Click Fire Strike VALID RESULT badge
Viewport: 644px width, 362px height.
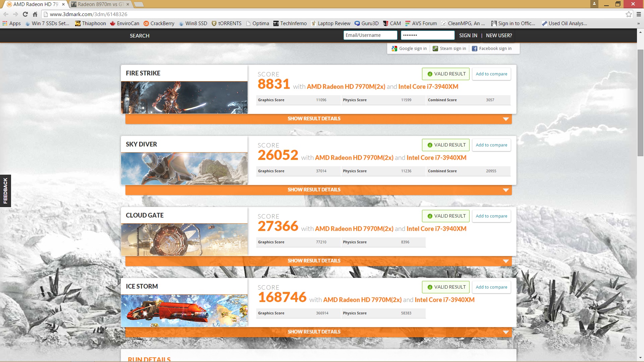pyautogui.click(x=446, y=74)
